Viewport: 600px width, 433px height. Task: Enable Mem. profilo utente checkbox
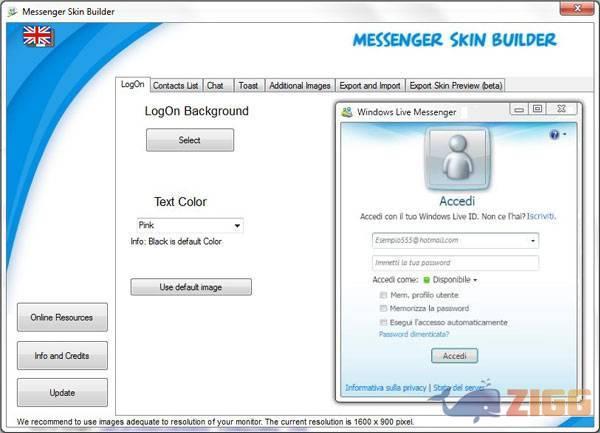point(384,295)
